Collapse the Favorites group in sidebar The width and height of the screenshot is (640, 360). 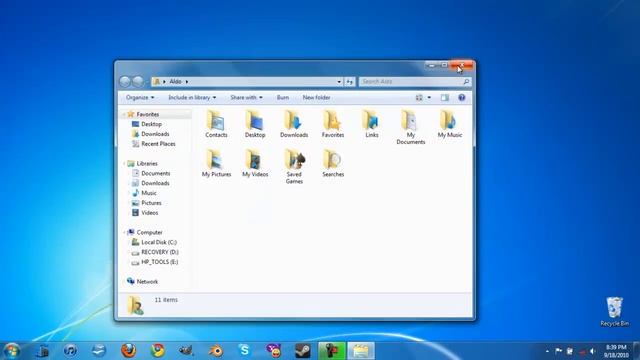[x=124, y=114]
